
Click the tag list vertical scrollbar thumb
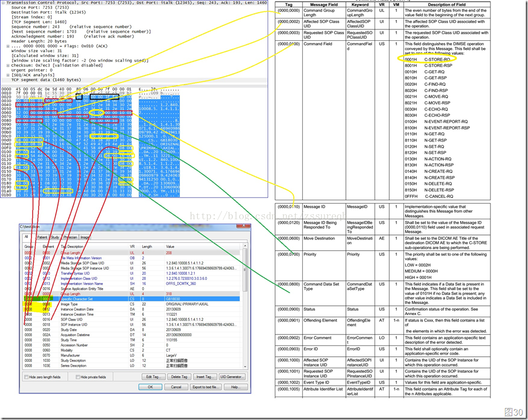(245, 269)
